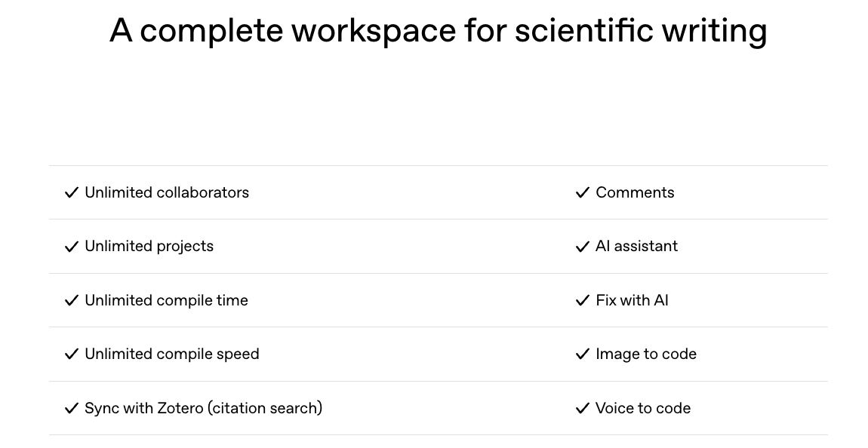Image resolution: width=868 pixels, height=448 pixels.
Task: Click the checkmark next to Voice to code
Action: pos(582,409)
